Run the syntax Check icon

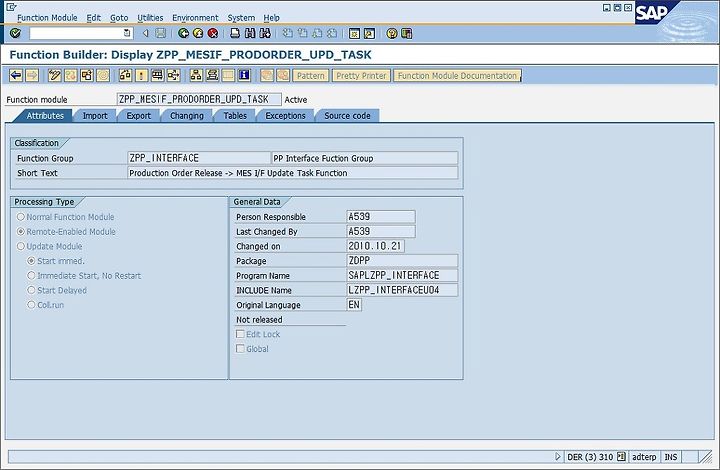pos(125,75)
